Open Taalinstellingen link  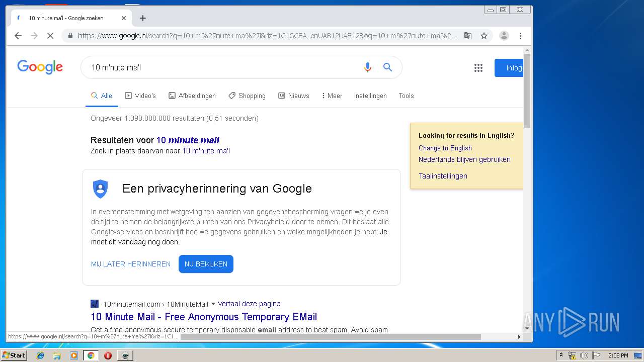[443, 176]
